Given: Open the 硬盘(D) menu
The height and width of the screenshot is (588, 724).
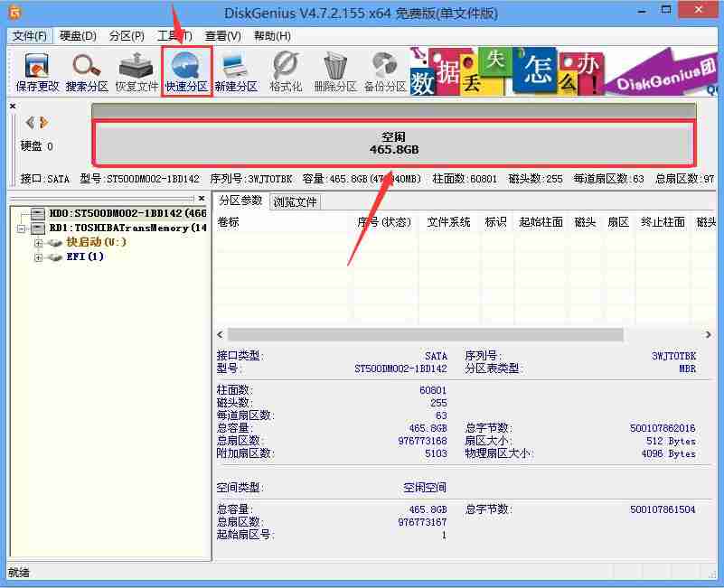Looking at the screenshot, I should point(78,36).
